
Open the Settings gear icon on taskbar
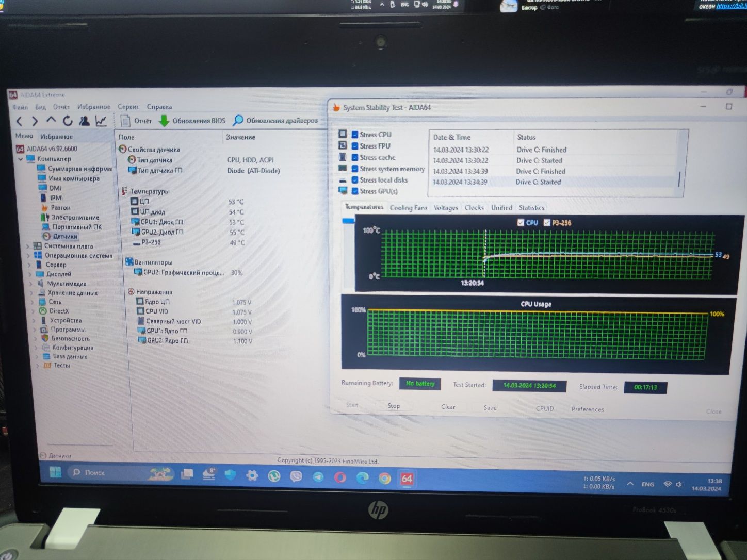click(252, 475)
